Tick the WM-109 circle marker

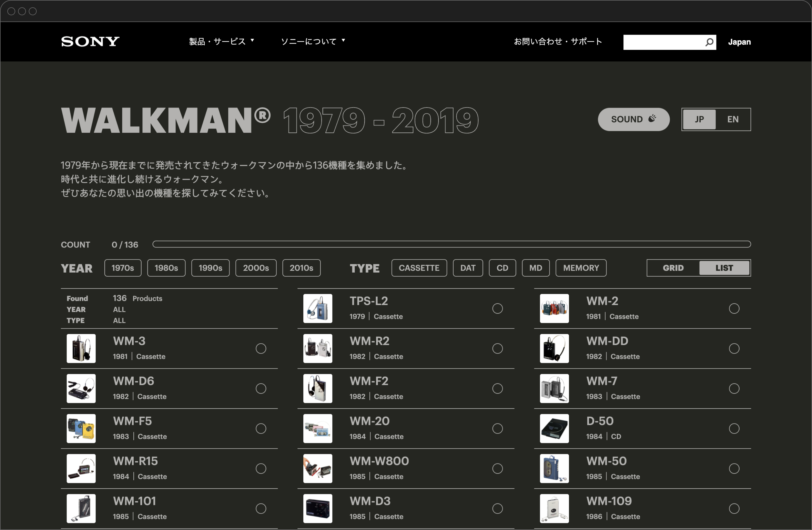point(734,509)
